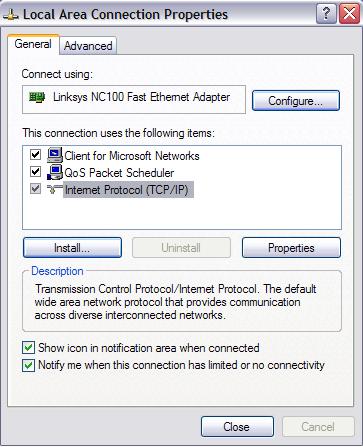The width and height of the screenshot is (363, 447).
Task: Toggle the Internet Protocol (TCP/IP) checkbox
Action: pos(35,189)
